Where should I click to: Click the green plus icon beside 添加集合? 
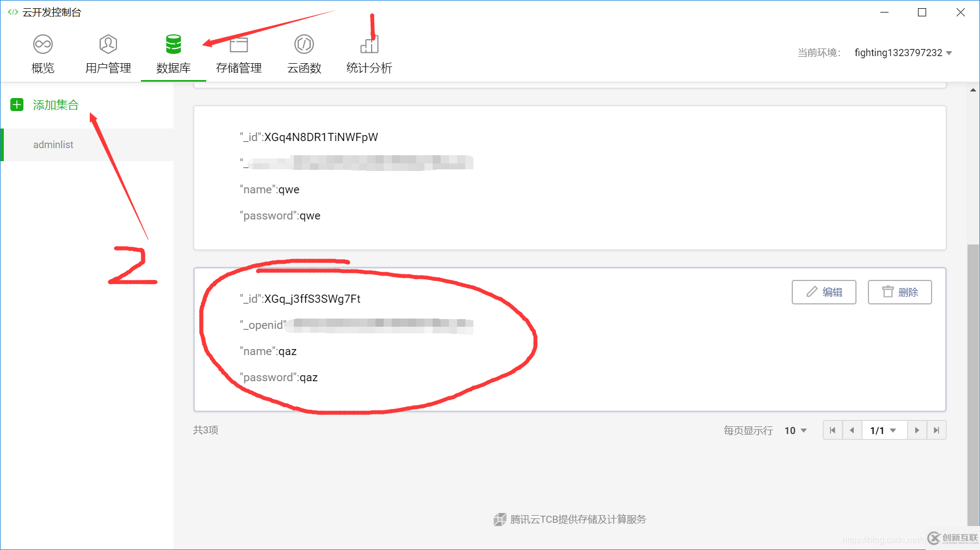[x=16, y=105]
